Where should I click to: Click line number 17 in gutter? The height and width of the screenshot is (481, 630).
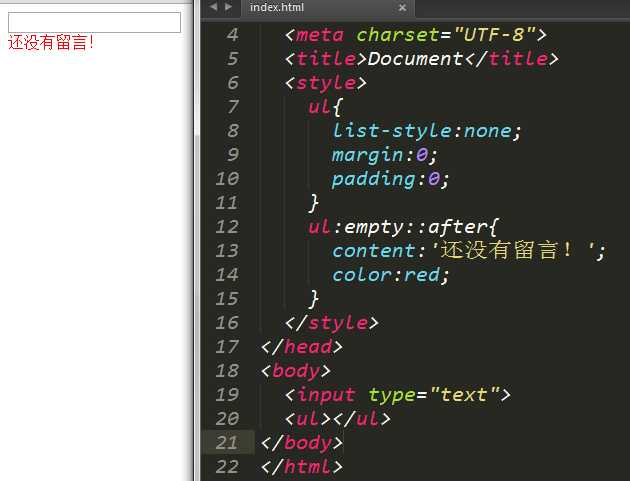pyautogui.click(x=227, y=347)
